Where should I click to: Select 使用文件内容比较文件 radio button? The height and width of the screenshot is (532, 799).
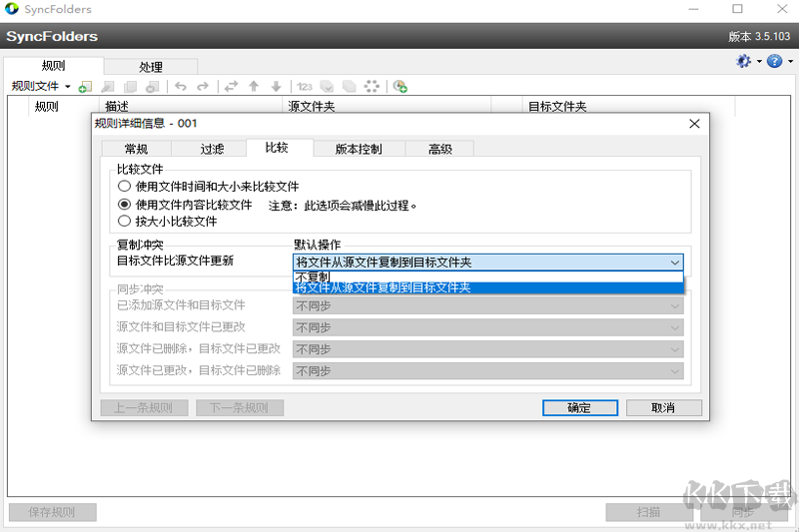pyautogui.click(x=124, y=205)
